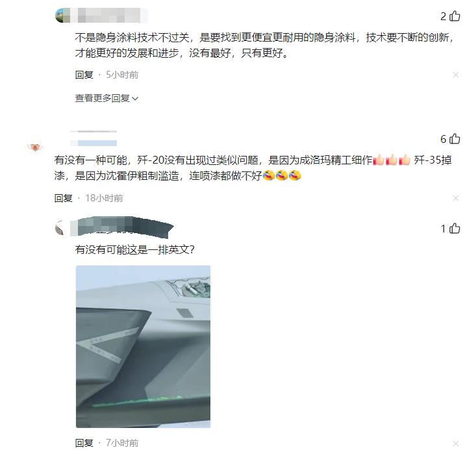Open the avatar of the J-20 commenter
The height and width of the screenshot is (450, 476).
(35, 147)
